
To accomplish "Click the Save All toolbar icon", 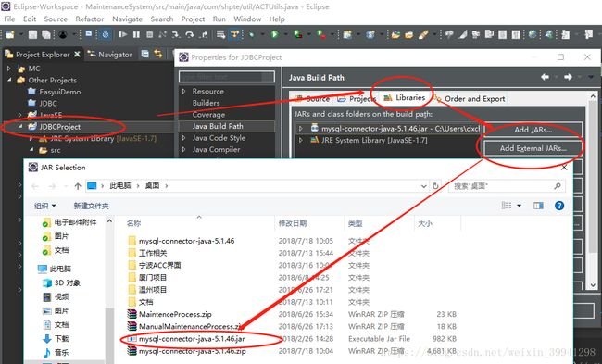I will coord(46,35).
